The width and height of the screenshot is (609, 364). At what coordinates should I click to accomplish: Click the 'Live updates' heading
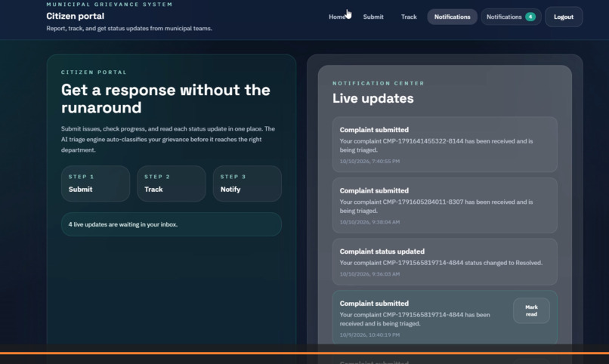(x=373, y=98)
